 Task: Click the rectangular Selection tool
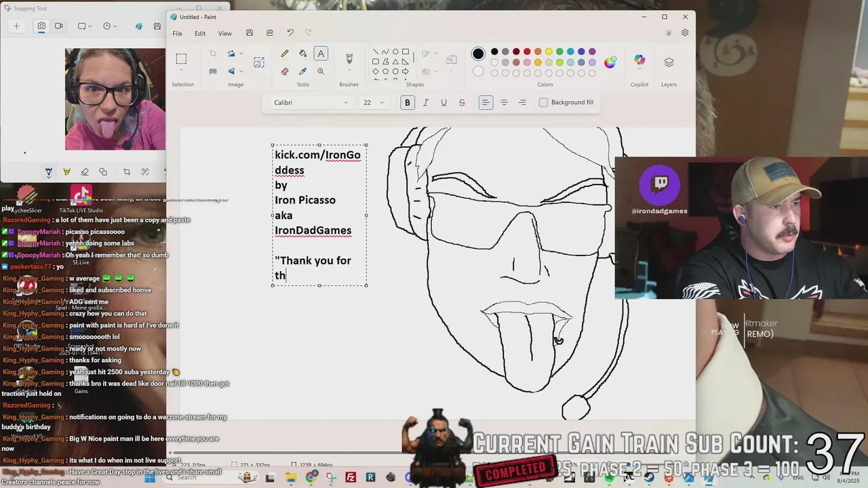(181, 58)
